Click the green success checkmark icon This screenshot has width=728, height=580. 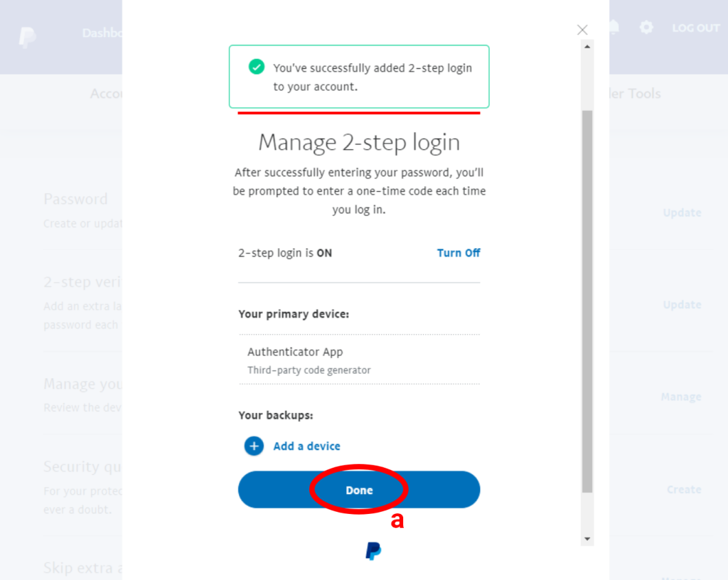(x=256, y=68)
